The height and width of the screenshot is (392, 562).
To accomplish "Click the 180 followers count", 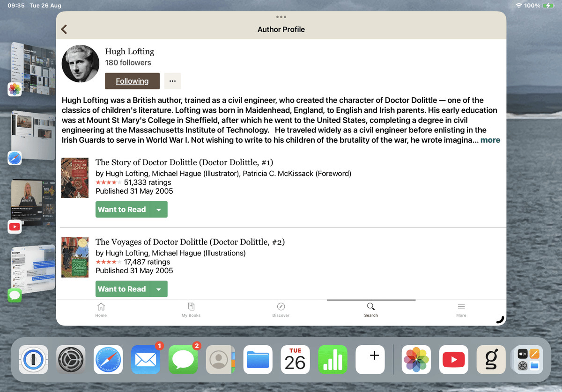I will pyautogui.click(x=128, y=63).
